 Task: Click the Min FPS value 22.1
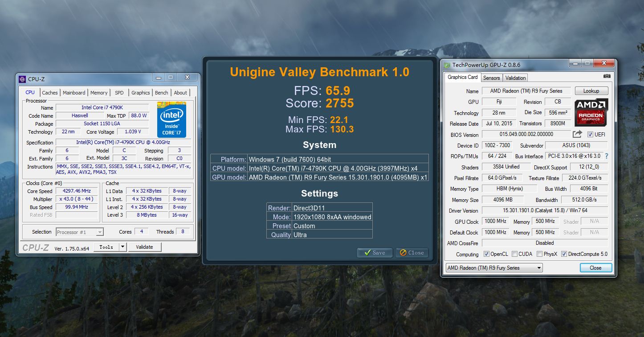pyautogui.click(x=339, y=120)
